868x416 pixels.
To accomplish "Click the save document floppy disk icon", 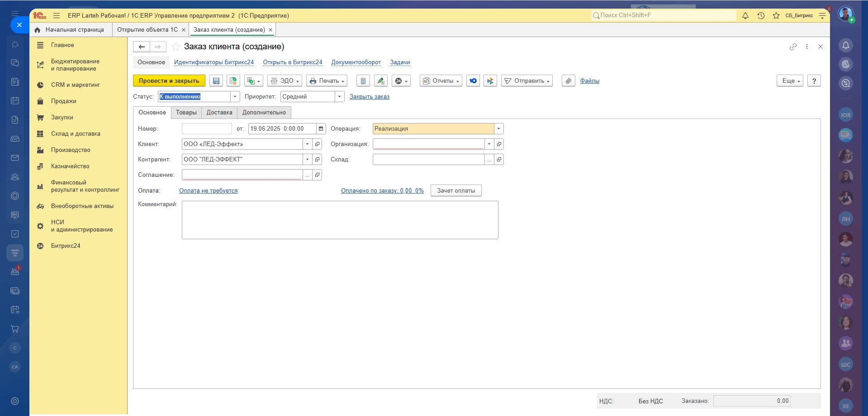I will click(x=216, y=81).
